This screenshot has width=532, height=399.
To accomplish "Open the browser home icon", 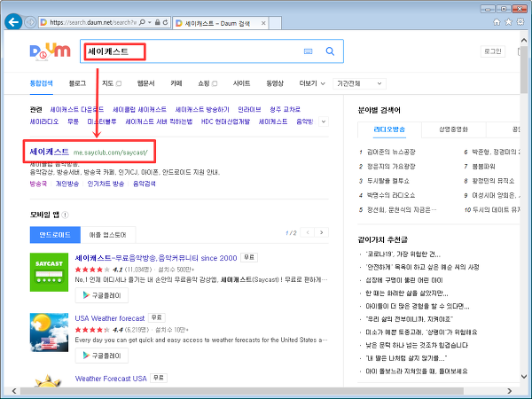I will pyautogui.click(x=497, y=22).
